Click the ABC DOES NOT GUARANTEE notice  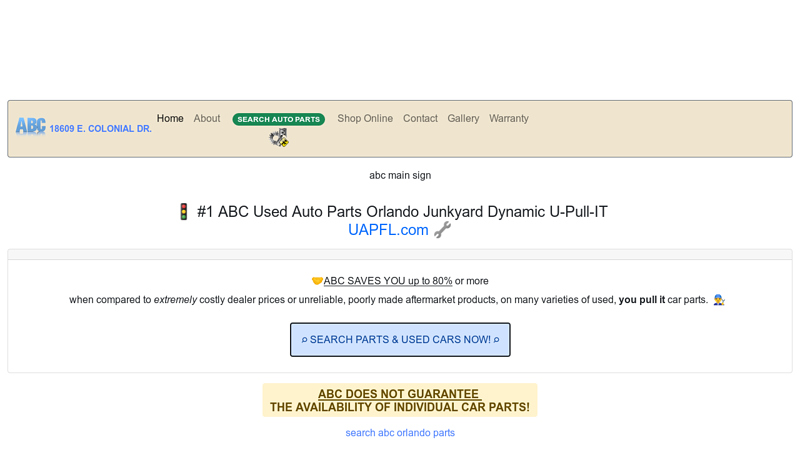click(x=400, y=401)
